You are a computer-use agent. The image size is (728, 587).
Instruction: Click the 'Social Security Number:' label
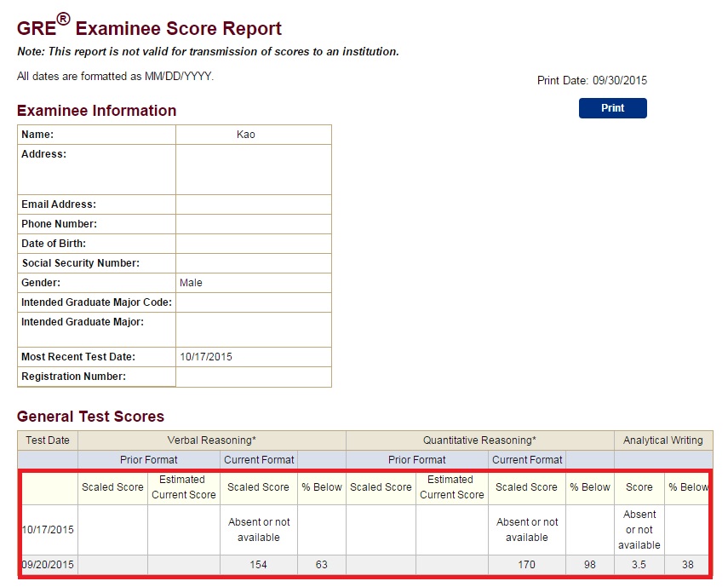[x=81, y=263]
